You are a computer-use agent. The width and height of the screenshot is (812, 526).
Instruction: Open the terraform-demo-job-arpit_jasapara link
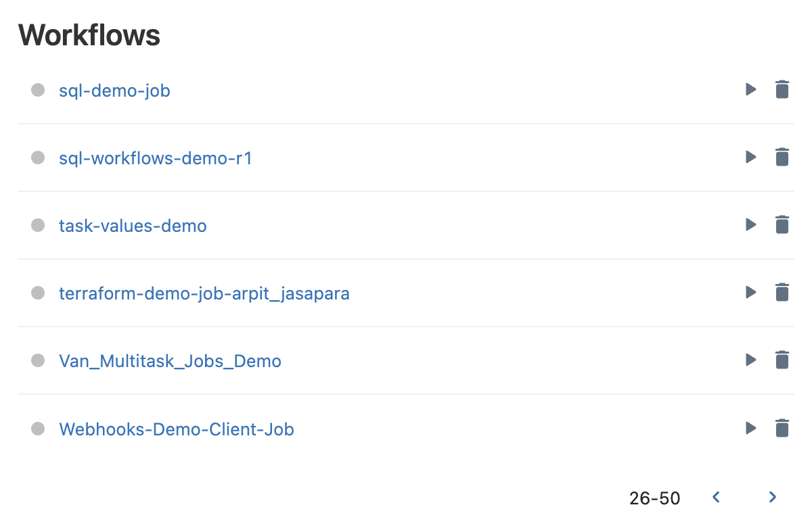[204, 293]
